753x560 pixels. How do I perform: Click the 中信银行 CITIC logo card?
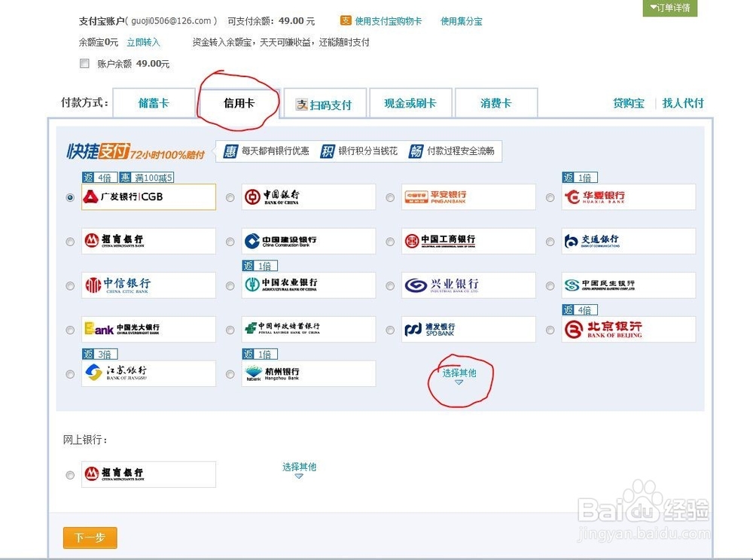point(149,285)
